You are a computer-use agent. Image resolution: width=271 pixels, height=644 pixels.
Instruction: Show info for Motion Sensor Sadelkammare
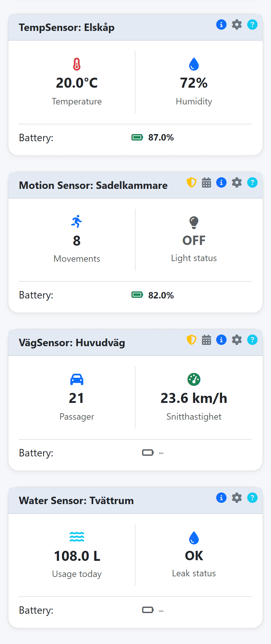point(221,182)
